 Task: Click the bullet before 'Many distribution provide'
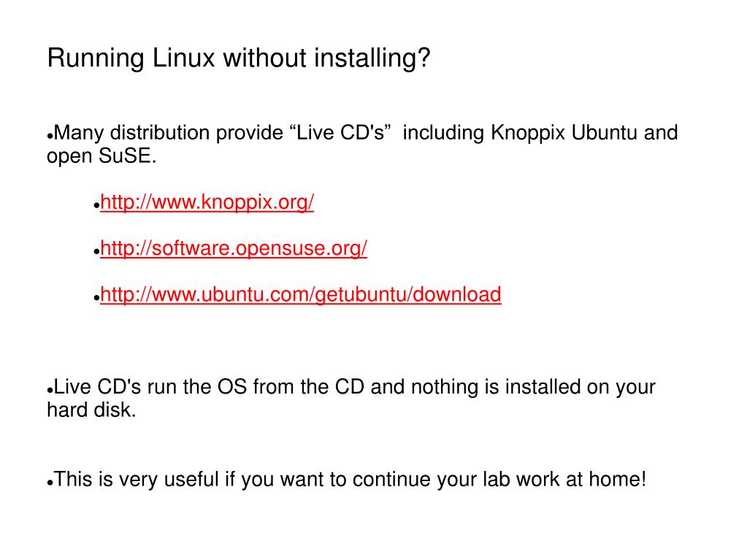click(50, 137)
